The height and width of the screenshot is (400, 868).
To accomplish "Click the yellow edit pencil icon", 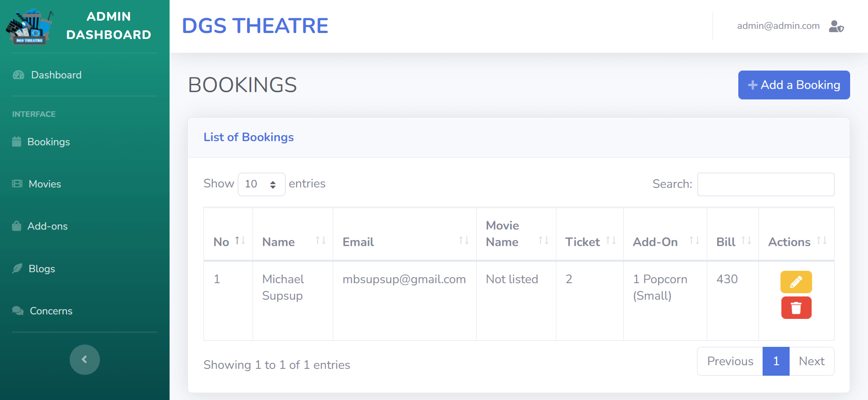I will [796, 282].
